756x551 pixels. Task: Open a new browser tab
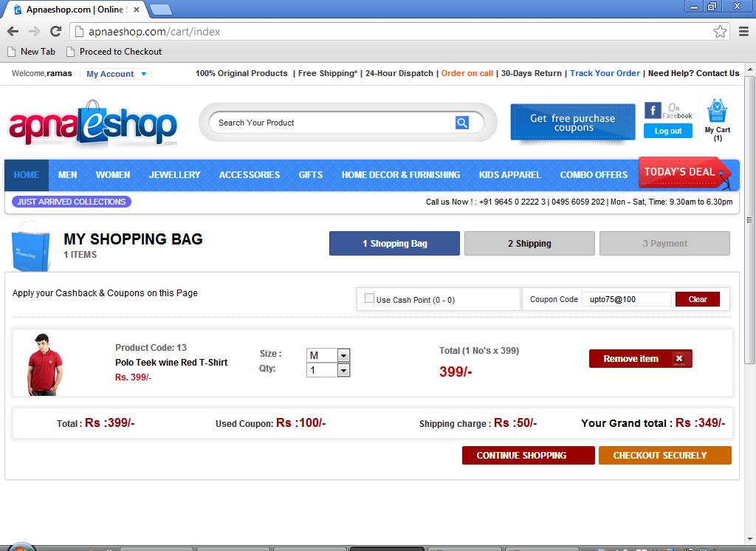pos(160,9)
